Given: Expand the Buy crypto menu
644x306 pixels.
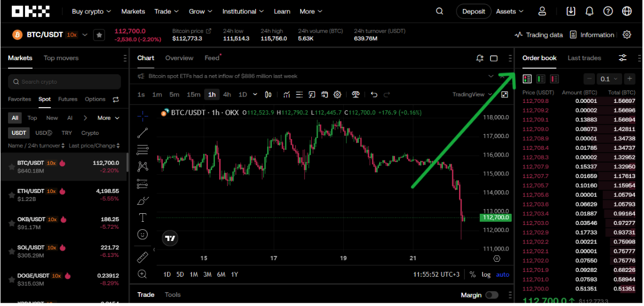Looking at the screenshot, I should [92, 11].
